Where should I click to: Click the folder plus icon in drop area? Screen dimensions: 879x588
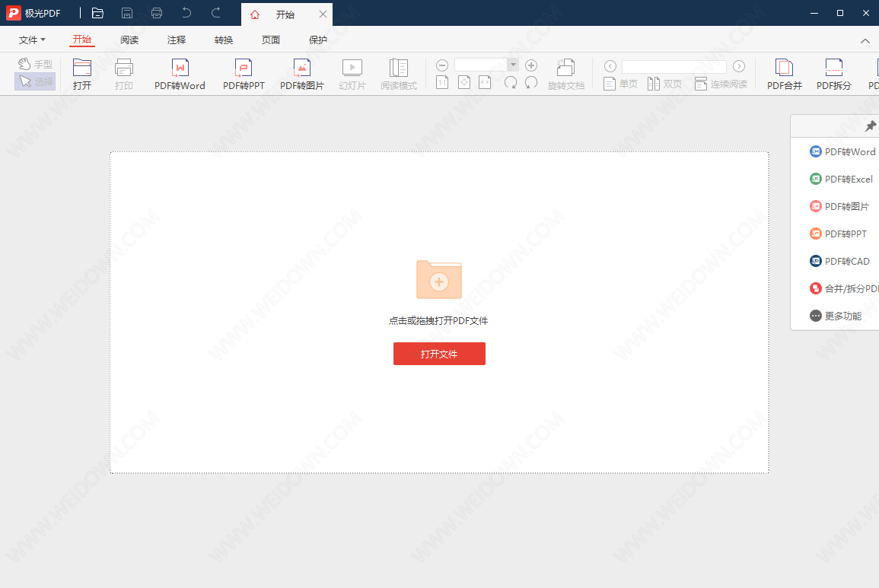click(439, 279)
